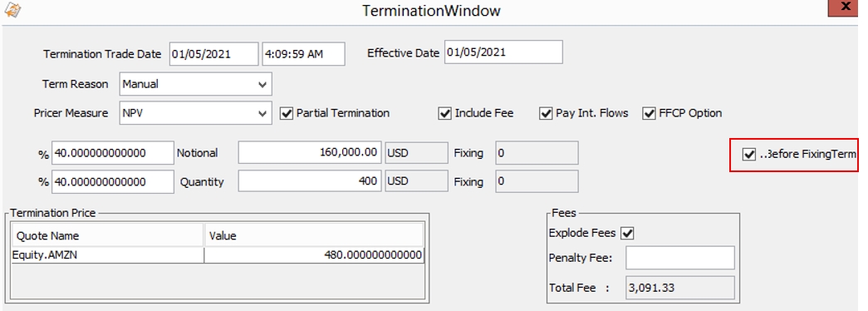This screenshot has width=868, height=311.
Task: Click the Termination Trade Date field
Action: (213, 54)
